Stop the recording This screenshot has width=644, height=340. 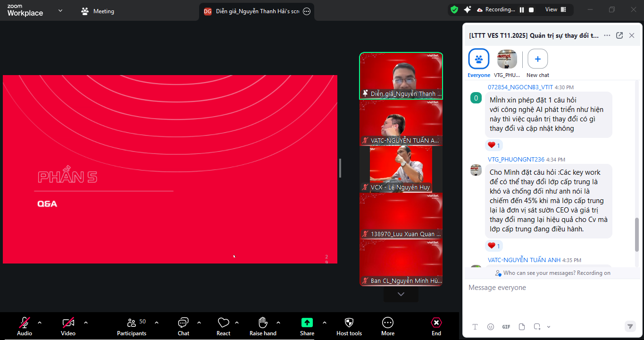[531, 10]
